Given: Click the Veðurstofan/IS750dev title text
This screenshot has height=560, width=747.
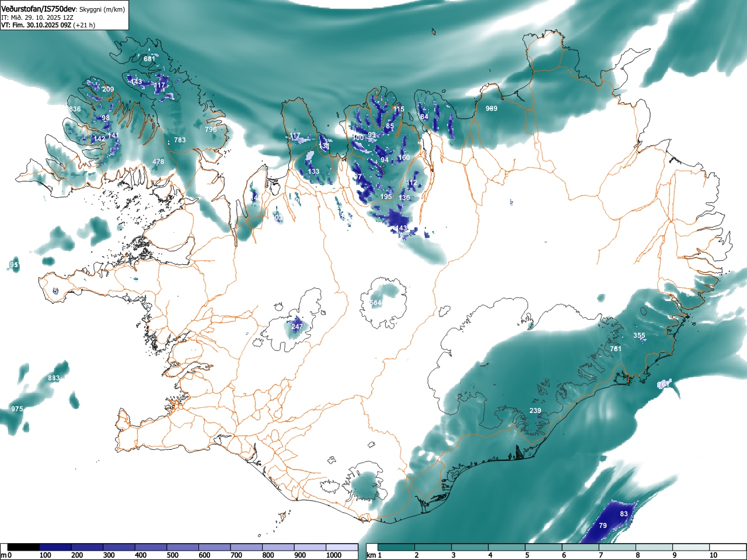Looking at the screenshot, I should point(39,9).
